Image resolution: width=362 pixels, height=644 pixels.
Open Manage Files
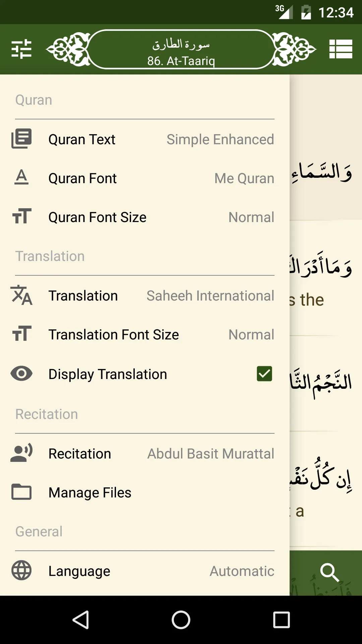pyautogui.click(x=145, y=492)
